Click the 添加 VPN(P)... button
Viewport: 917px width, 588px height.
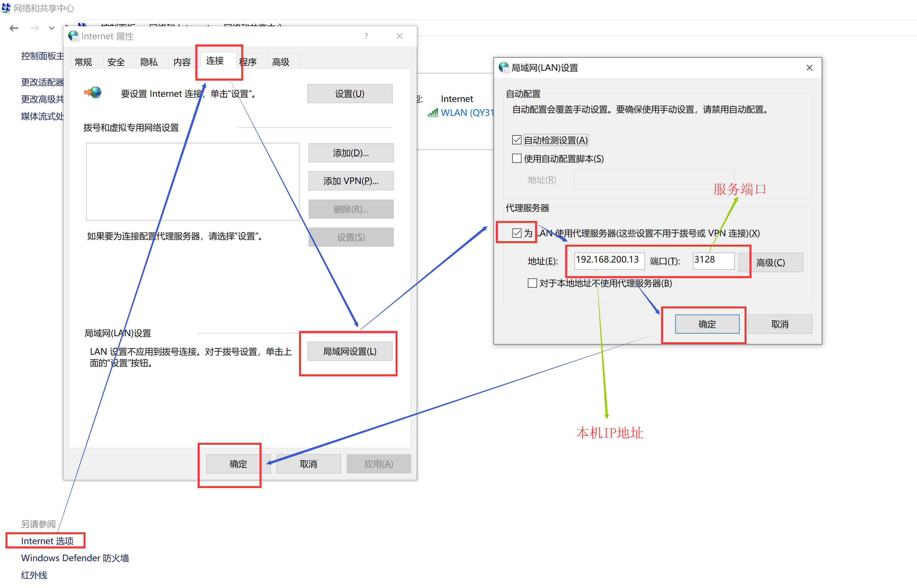coord(351,181)
